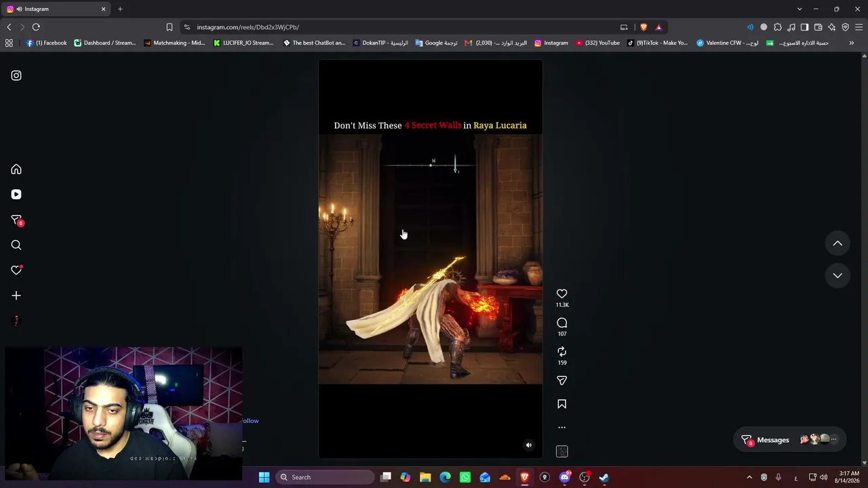Install app icon in the address bar
868x488 pixels.
[x=624, y=27]
